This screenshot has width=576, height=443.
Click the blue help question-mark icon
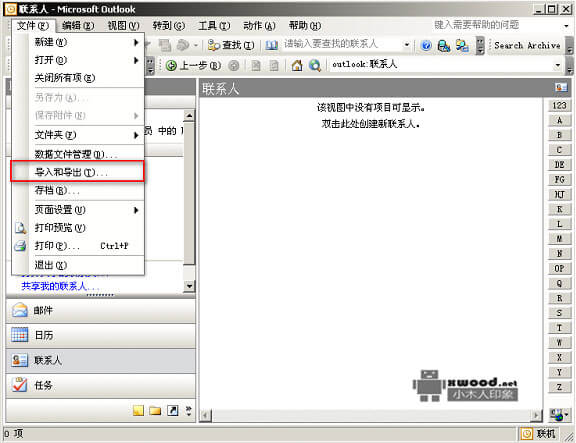(426, 46)
